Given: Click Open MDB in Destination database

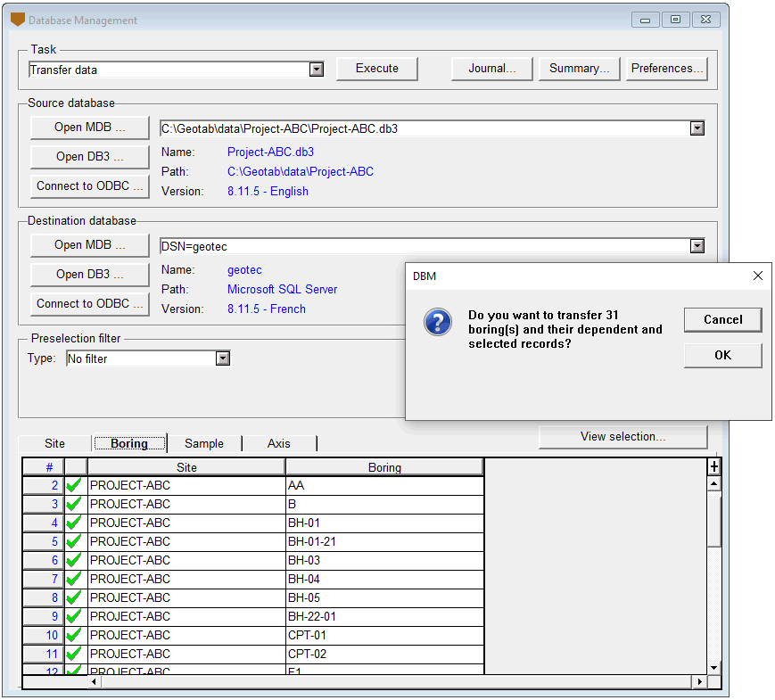Looking at the screenshot, I should point(89,245).
